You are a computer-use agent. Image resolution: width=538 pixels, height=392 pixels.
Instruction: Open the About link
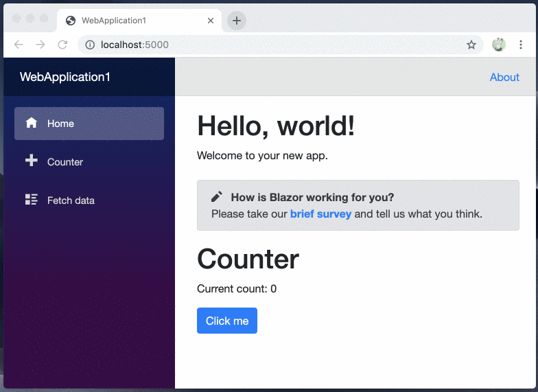[x=504, y=77]
